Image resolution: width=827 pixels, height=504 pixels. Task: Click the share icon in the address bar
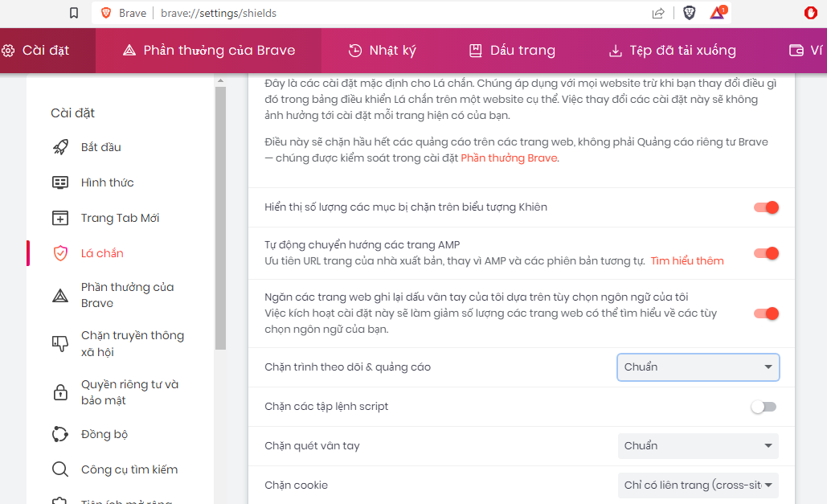tap(658, 13)
